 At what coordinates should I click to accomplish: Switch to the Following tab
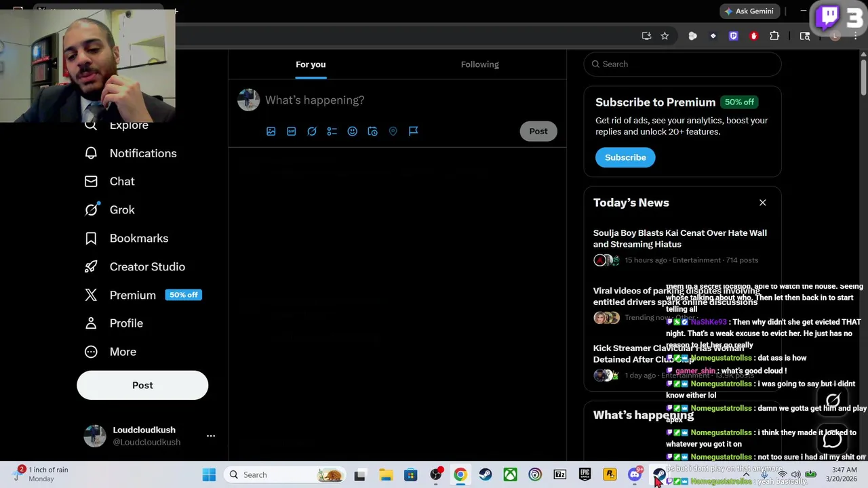tap(480, 64)
